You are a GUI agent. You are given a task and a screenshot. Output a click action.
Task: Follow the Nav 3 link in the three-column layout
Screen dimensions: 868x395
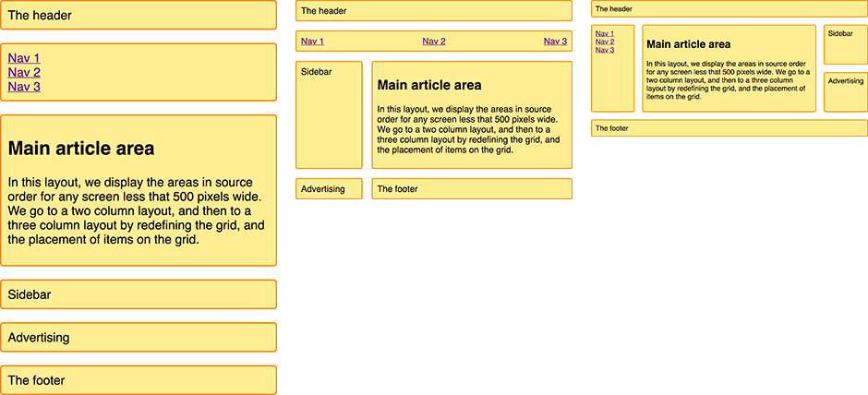coord(604,50)
